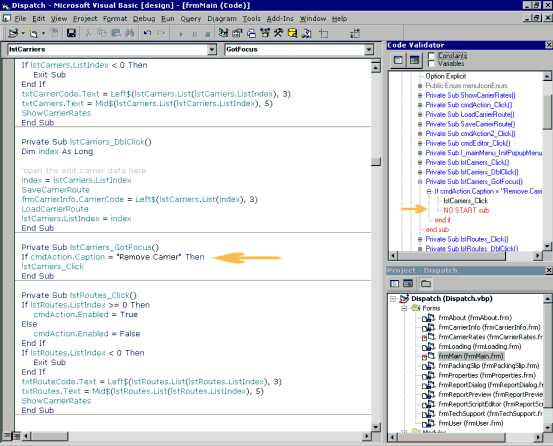The width and height of the screenshot is (553, 446).
Task: Click the Redo toolbar icon
Action: [x=161, y=33]
